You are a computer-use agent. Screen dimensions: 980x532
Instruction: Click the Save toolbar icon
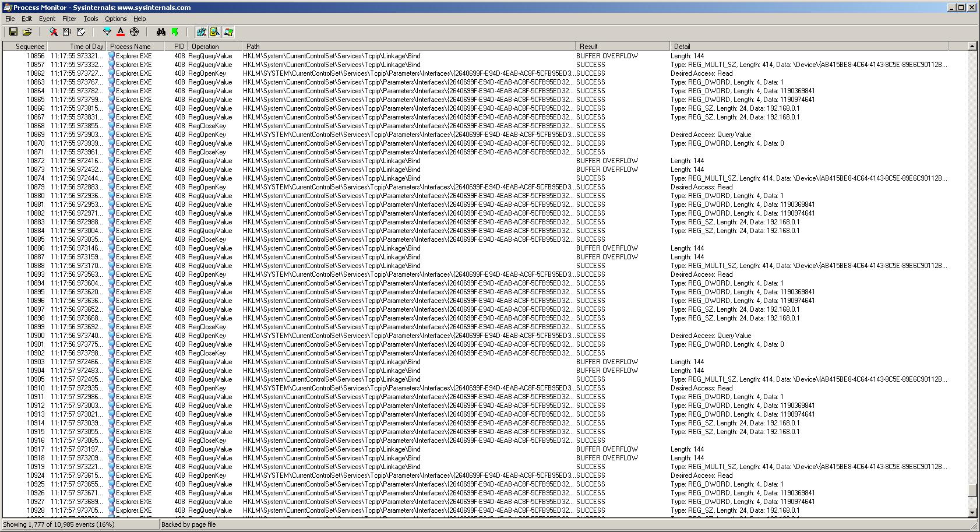coord(13,32)
